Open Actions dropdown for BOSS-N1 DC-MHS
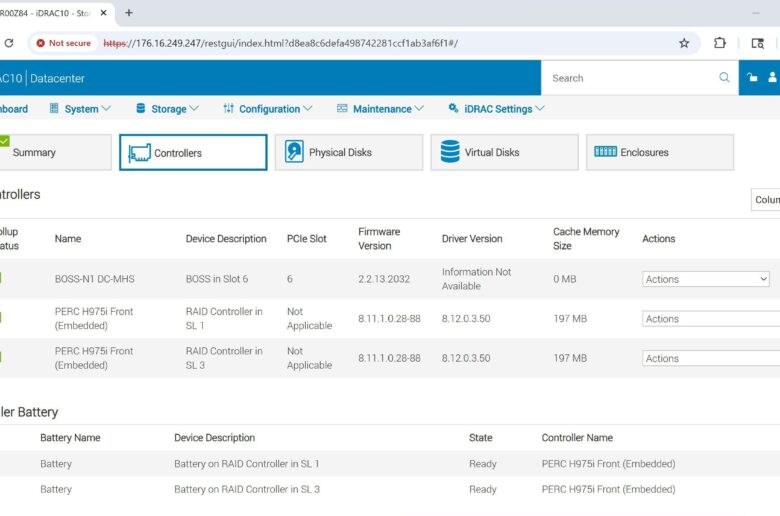This screenshot has width=780, height=516. point(706,279)
